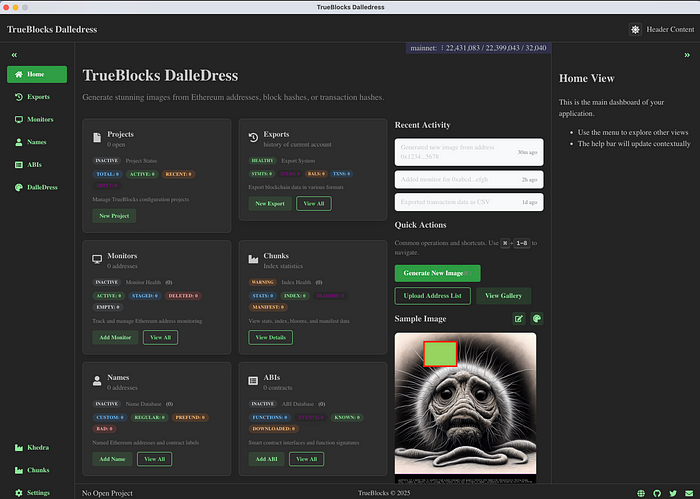Click the Chunks card industry icon
The height and width of the screenshot is (499, 700).
tap(253, 259)
